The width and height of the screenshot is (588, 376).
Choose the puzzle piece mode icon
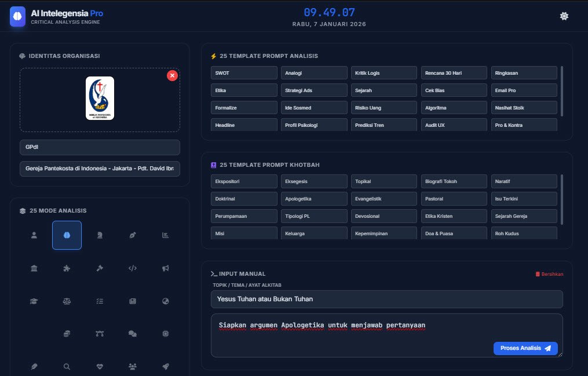67,268
